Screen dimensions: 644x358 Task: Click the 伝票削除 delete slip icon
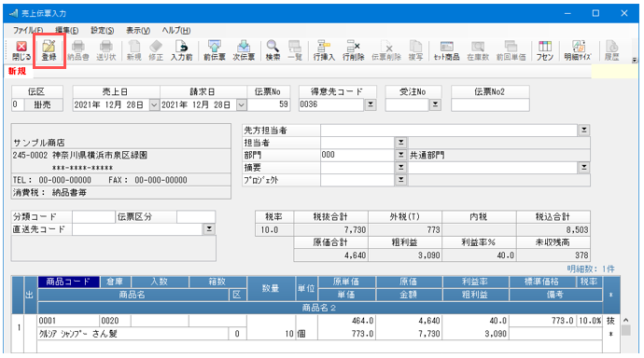[386, 51]
